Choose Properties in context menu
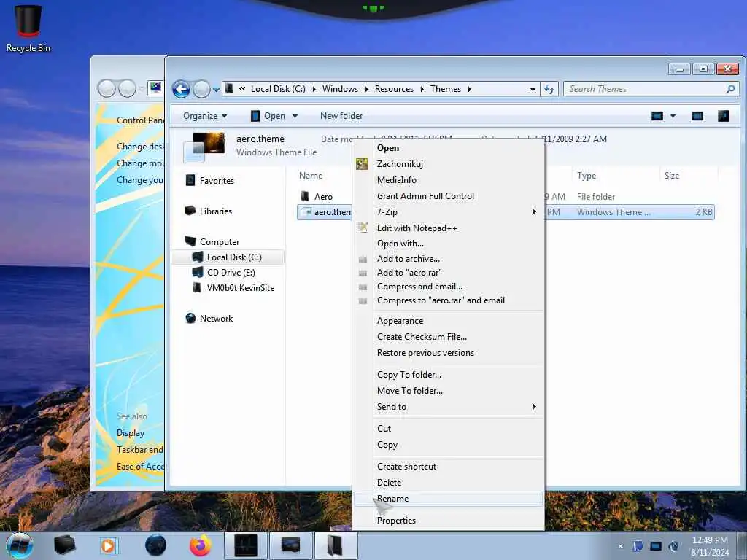 tap(449, 521)
